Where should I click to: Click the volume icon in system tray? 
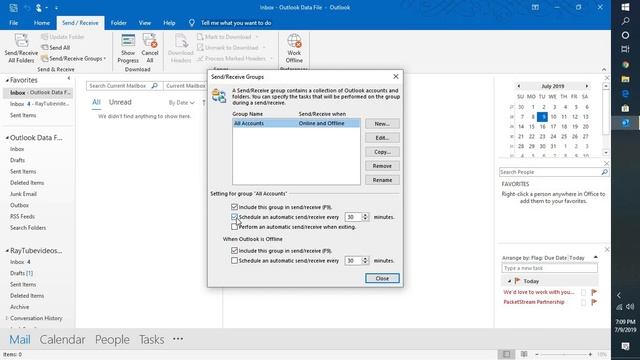[630, 307]
